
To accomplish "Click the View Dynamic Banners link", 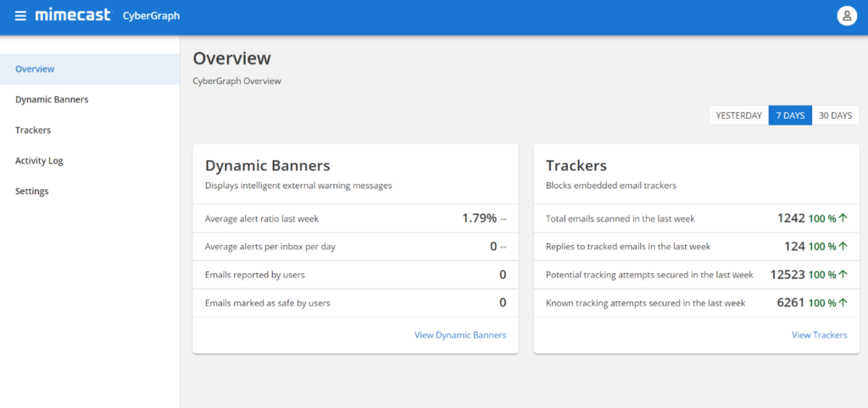I will click(460, 335).
